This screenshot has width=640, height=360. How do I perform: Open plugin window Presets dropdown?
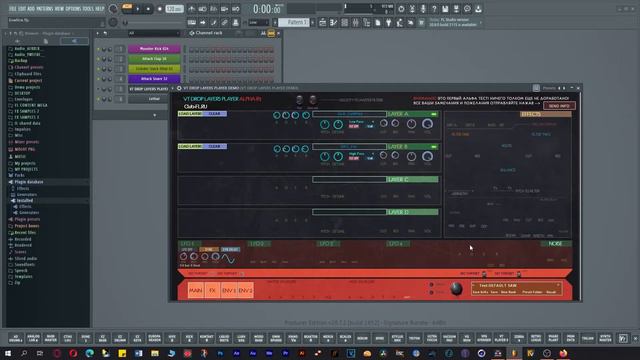549,88
